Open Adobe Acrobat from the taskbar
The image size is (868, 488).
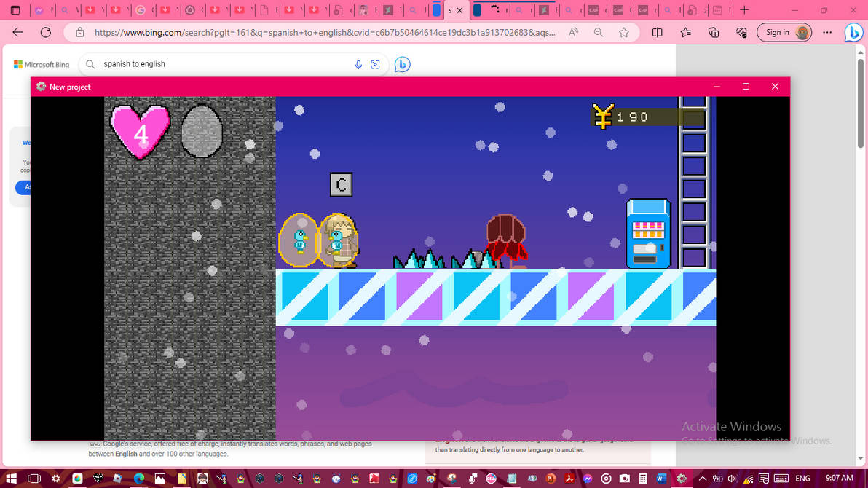[x=569, y=478]
